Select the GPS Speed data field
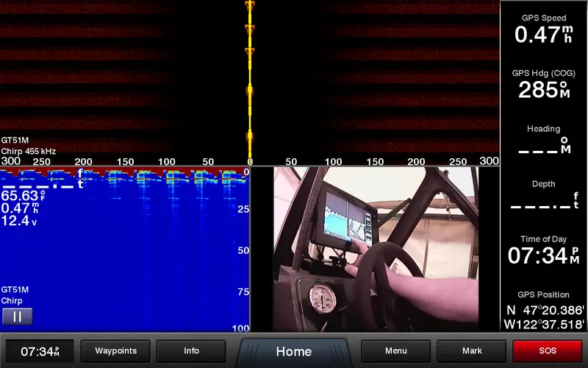This screenshot has height=368, width=588. pos(544,29)
